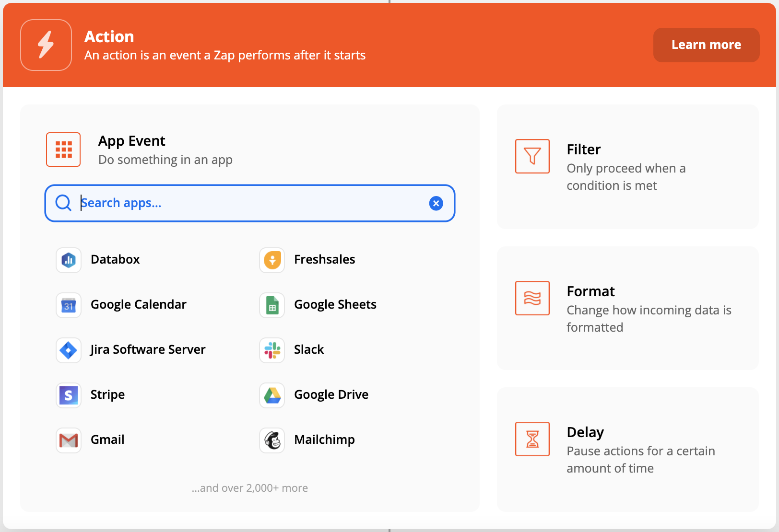Click the Format waves icon

point(532,298)
